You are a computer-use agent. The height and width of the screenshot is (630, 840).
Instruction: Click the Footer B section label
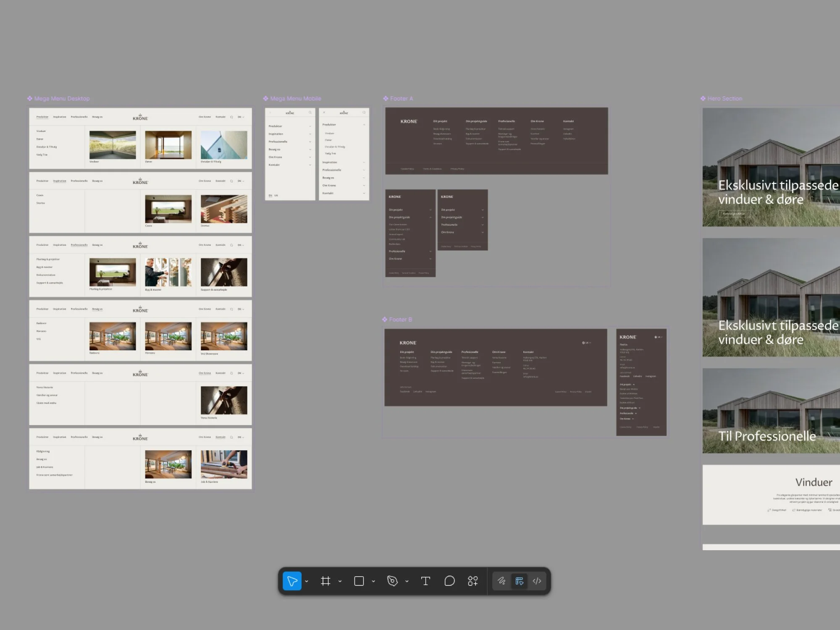pos(400,320)
